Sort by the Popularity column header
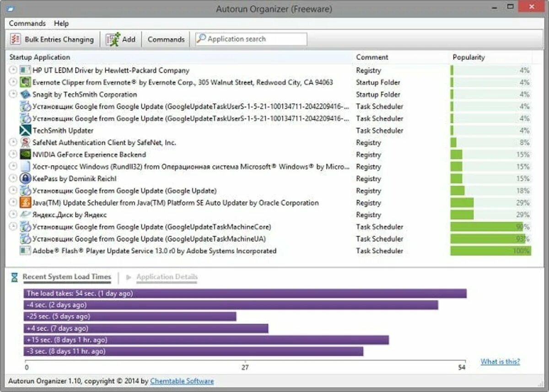This screenshot has height=392, width=549. coord(468,57)
